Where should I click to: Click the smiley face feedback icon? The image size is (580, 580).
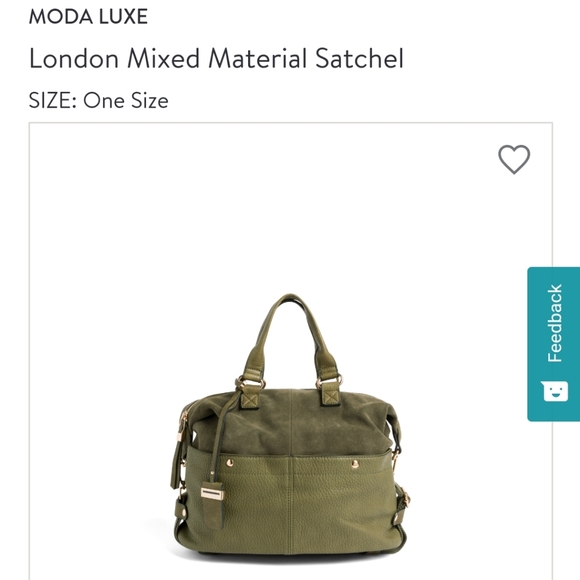click(x=556, y=391)
